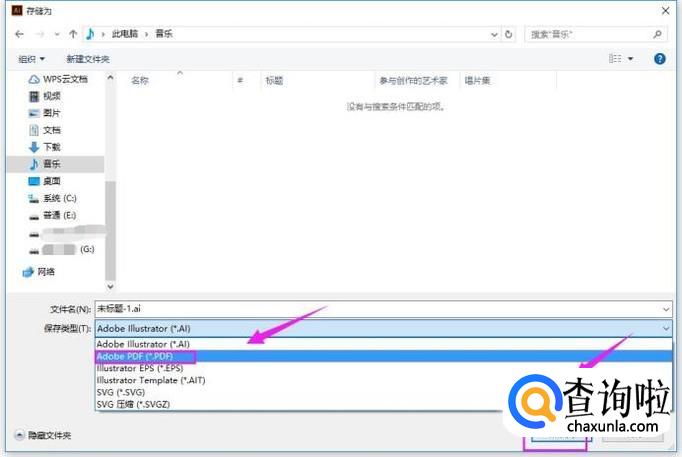Go up one folder level
This screenshot has width=682, height=457.
click(x=73, y=34)
